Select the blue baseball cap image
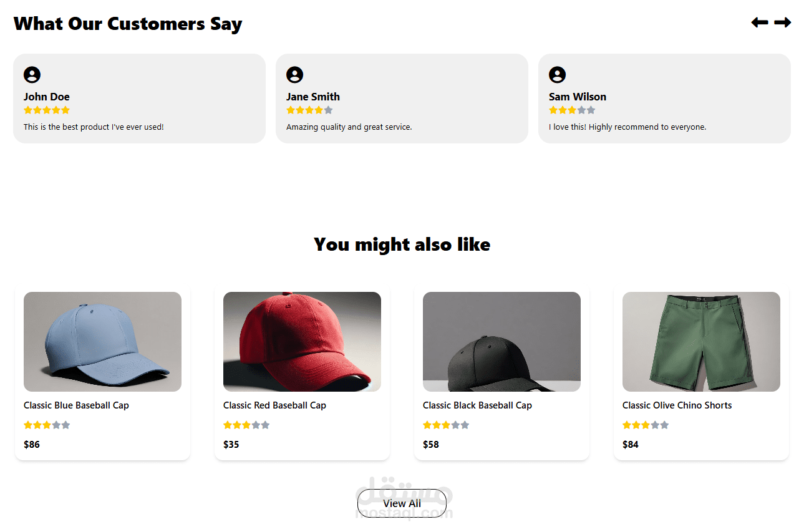The image size is (809, 532). 102,342
